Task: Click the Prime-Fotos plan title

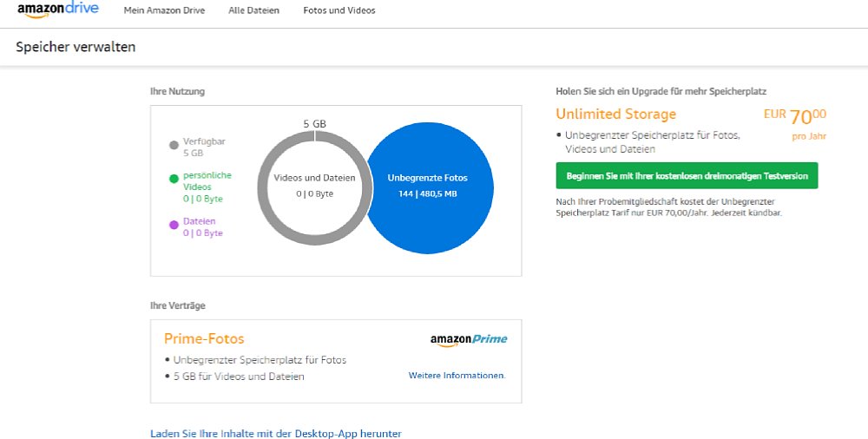Action: 204,339
